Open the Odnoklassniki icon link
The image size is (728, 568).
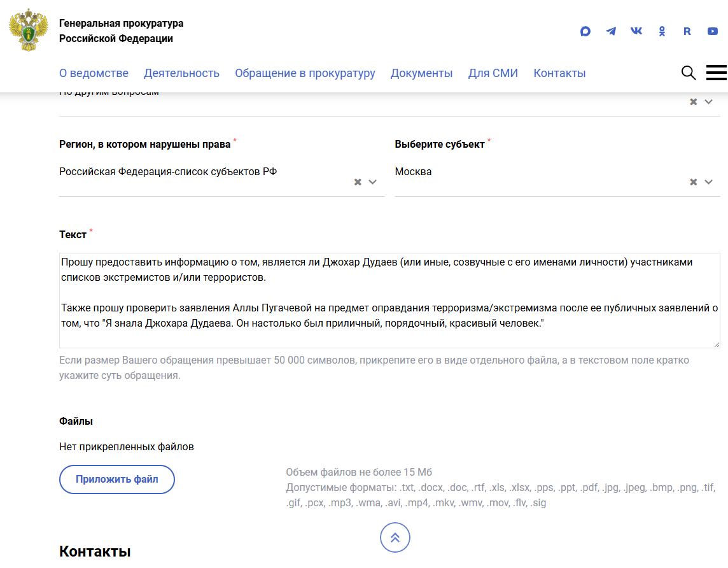click(662, 31)
